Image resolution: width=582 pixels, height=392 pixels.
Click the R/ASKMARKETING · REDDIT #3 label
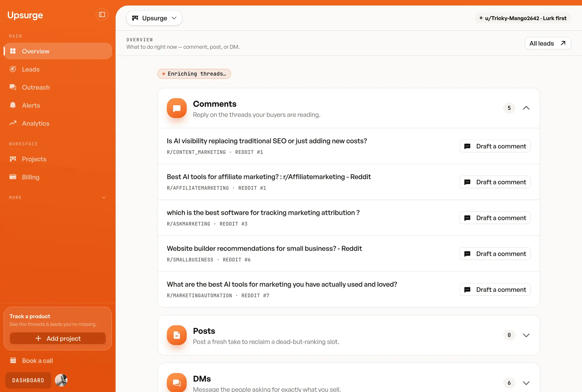[x=207, y=224]
